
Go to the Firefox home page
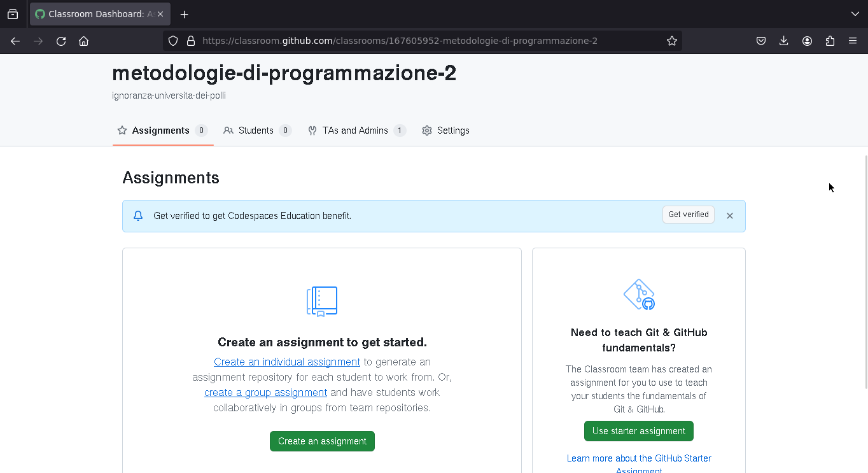point(83,41)
